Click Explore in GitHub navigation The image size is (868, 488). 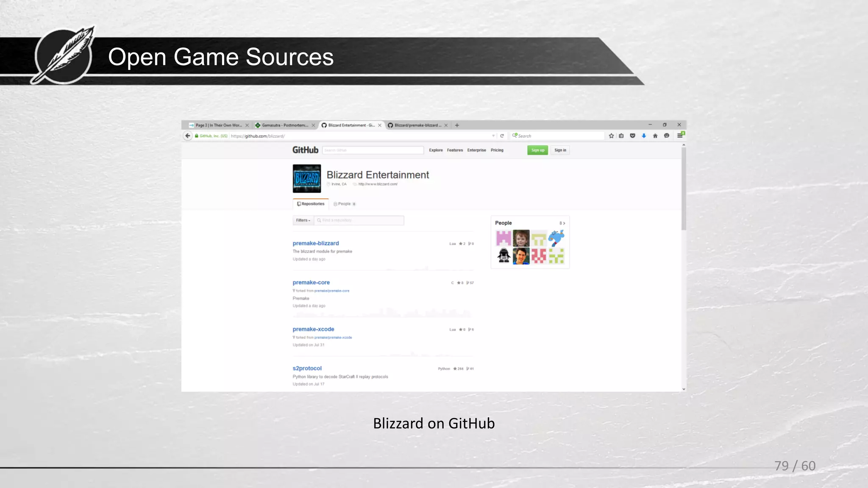pos(436,150)
